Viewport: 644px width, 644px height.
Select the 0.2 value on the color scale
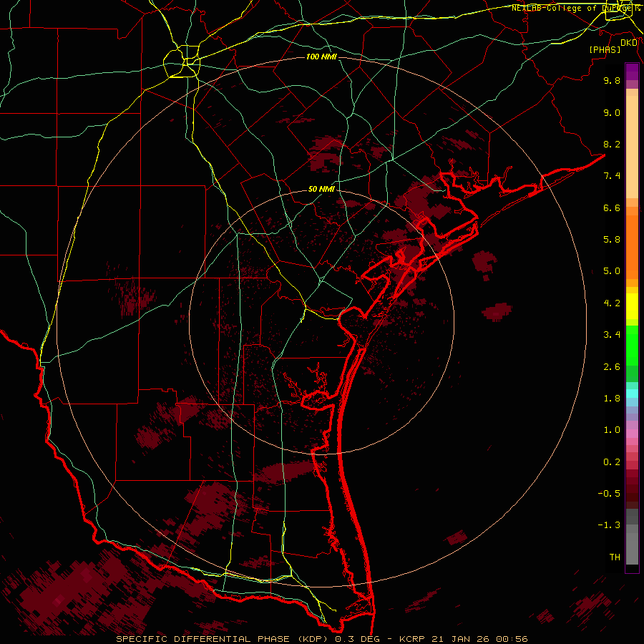[612, 462]
